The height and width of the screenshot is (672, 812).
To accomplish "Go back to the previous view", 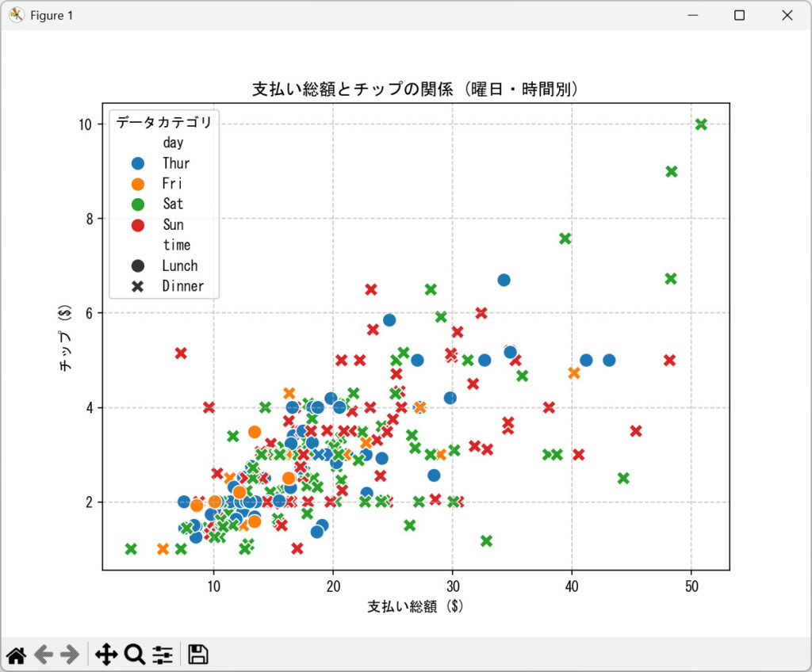I will 44,655.
